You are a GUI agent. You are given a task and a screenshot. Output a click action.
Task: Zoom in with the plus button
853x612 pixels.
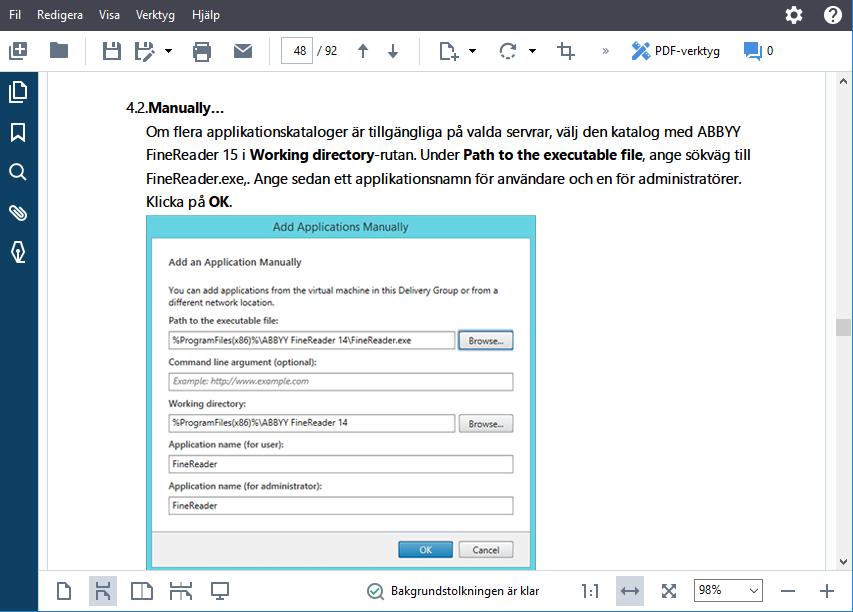point(827,591)
